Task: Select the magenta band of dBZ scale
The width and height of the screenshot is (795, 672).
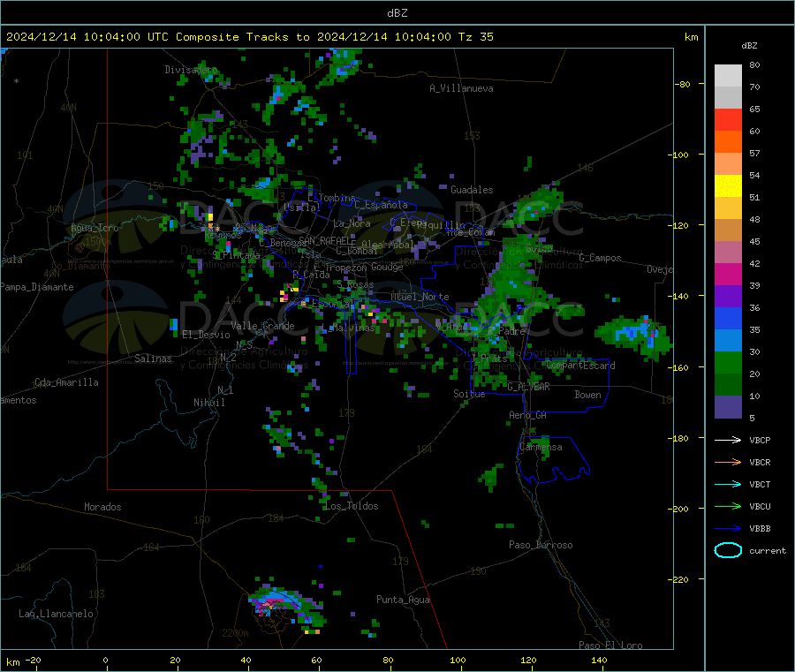Action: click(728, 274)
